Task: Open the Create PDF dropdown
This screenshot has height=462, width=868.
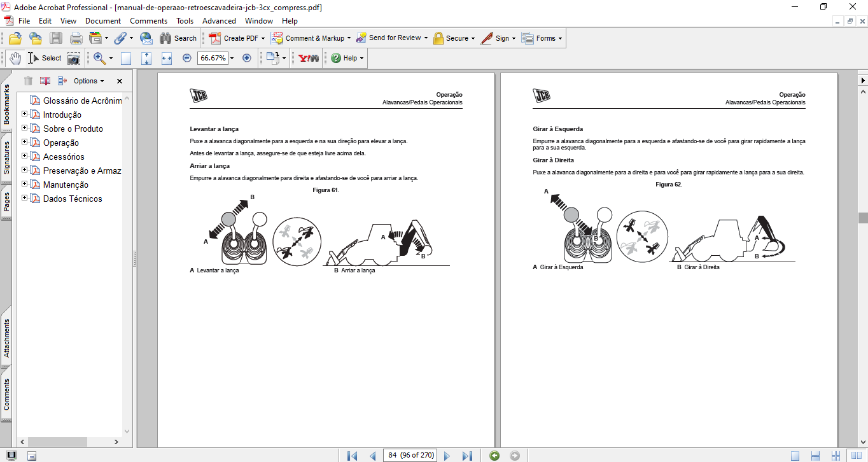Action: coord(263,38)
